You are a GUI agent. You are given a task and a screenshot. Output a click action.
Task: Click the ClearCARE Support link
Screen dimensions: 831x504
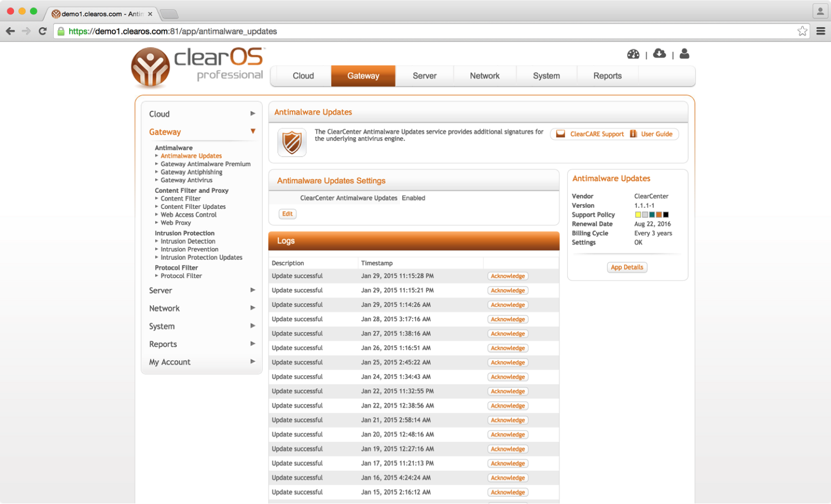(x=597, y=134)
